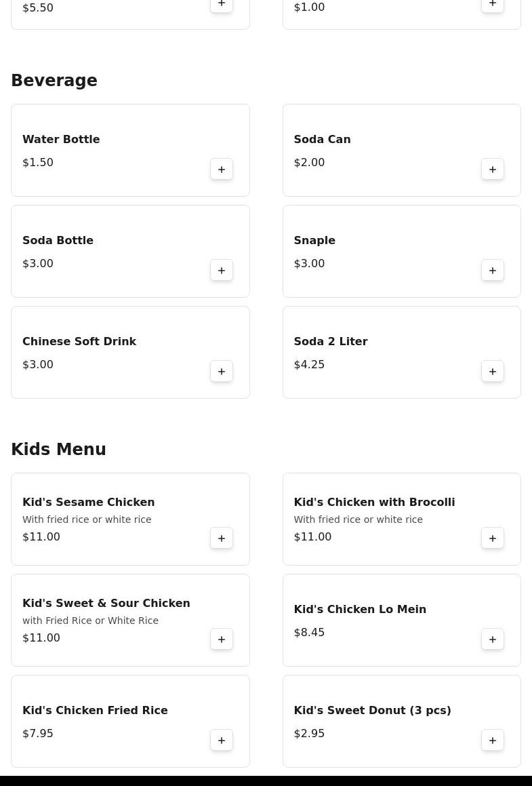The image size is (532, 786).
Task: Select the Soda 2 Liter item title
Action: 331,342
